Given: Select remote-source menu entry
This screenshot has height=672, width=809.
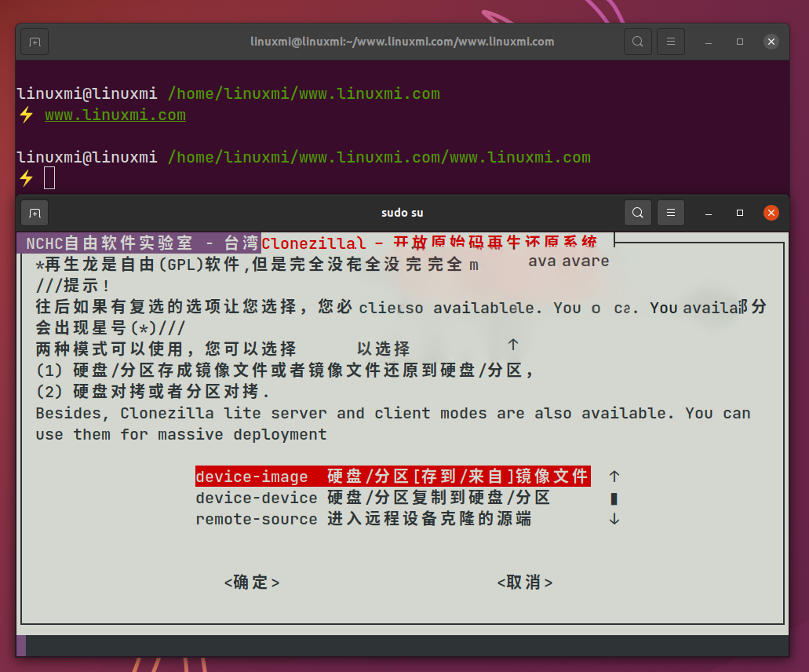Looking at the screenshot, I should point(364,519).
